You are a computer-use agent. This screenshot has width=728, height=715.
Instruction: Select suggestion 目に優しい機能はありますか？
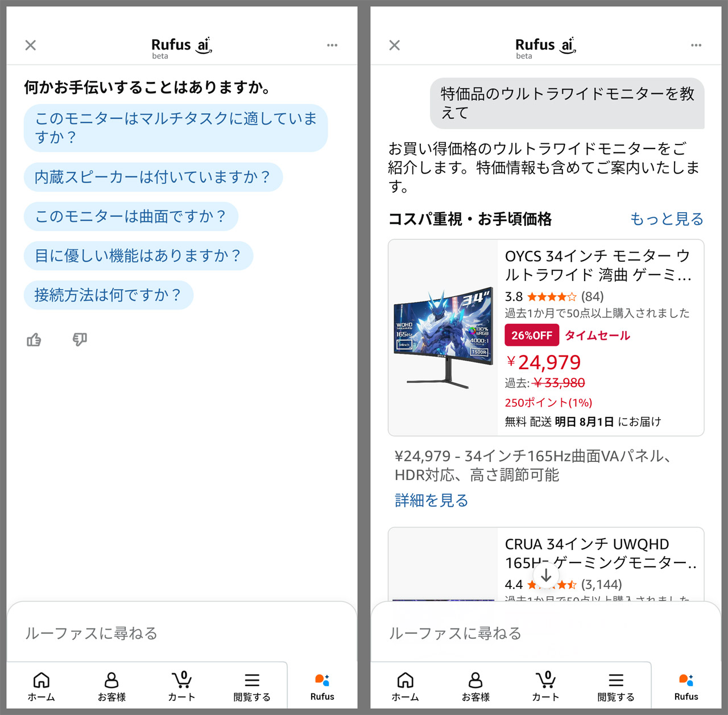138,255
